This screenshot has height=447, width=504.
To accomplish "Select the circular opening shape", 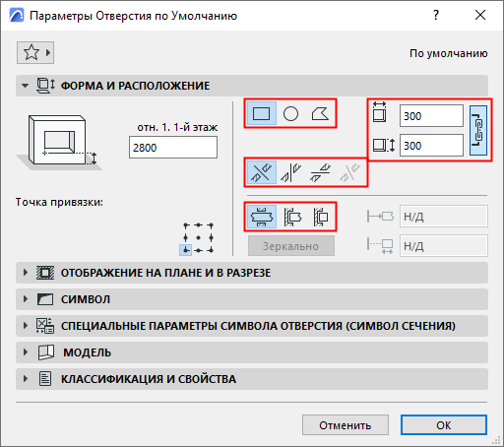I will 290,114.
